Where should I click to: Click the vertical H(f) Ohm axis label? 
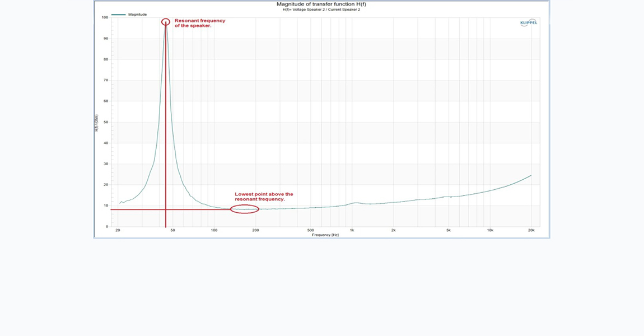click(96, 122)
